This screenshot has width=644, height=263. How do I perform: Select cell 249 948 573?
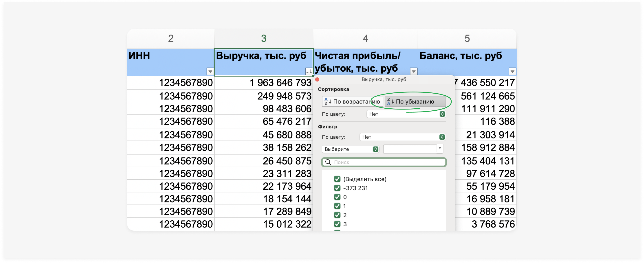pyautogui.click(x=264, y=96)
